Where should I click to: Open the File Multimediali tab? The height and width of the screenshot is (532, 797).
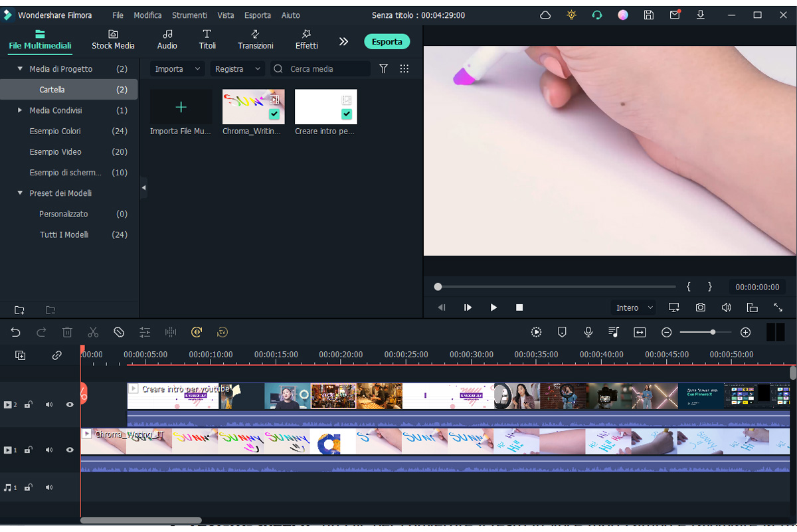coord(40,40)
